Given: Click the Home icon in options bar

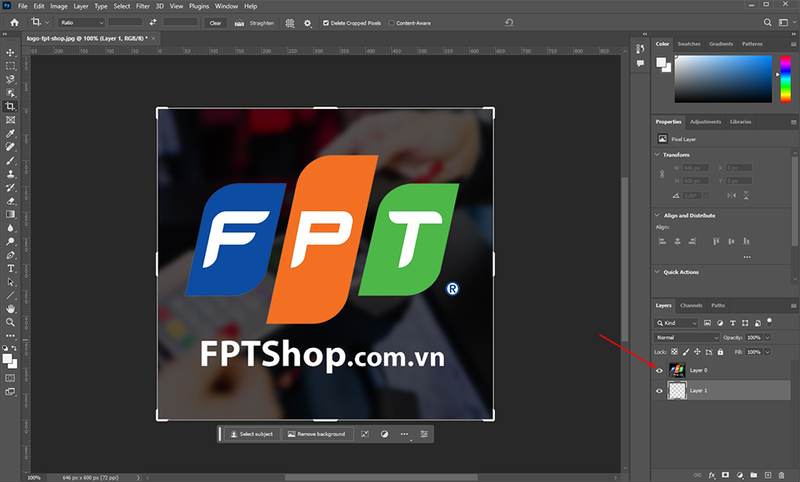Looking at the screenshot, I should tap(14, 22).
